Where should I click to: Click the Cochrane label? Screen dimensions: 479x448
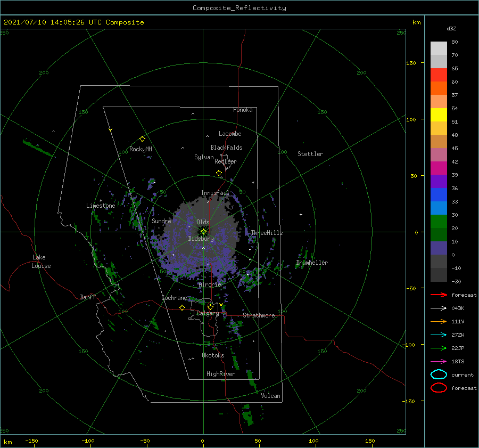174,298
